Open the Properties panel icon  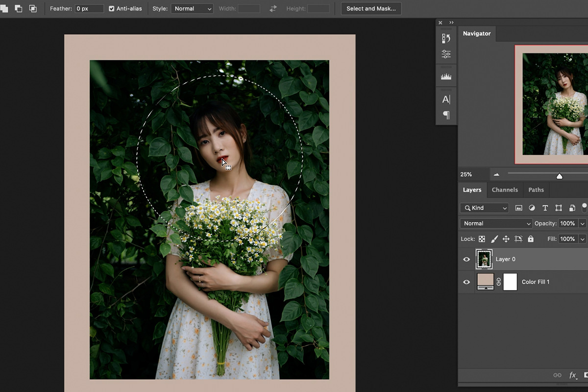click(446, 54)
